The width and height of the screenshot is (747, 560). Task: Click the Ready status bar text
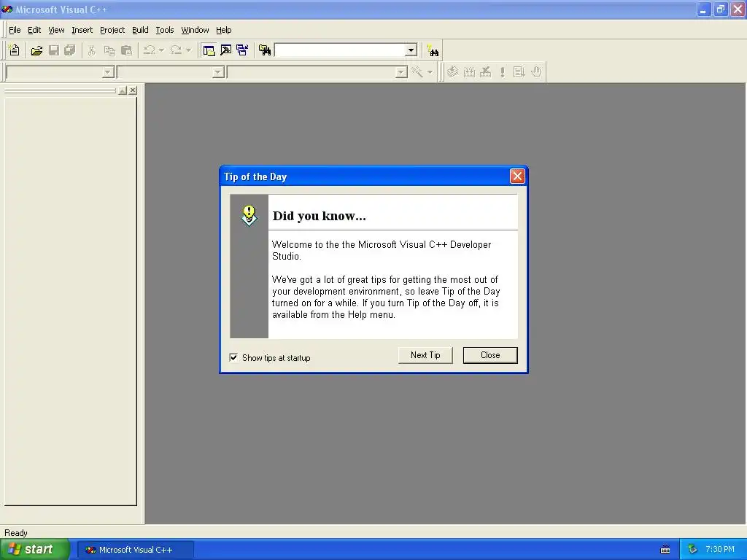(x=16, y=533)
